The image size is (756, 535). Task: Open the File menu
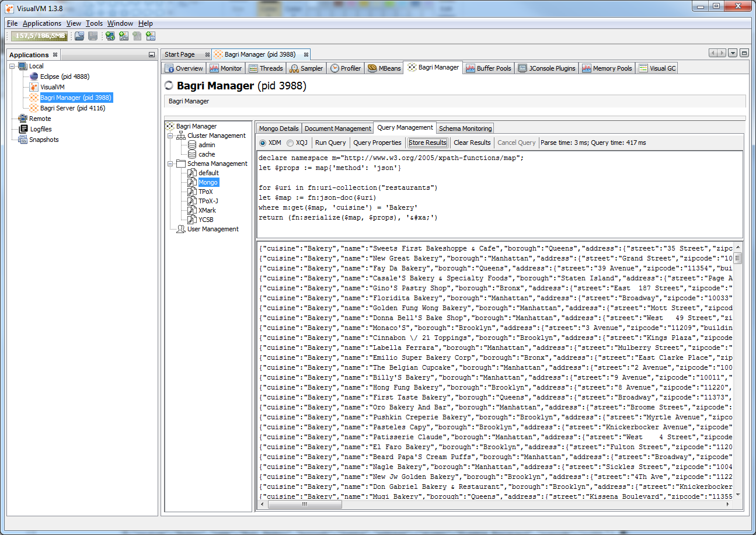(x=12, y=23)
